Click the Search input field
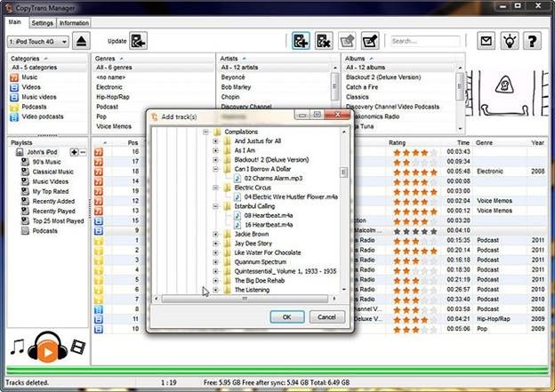 (x=425, y=41)
